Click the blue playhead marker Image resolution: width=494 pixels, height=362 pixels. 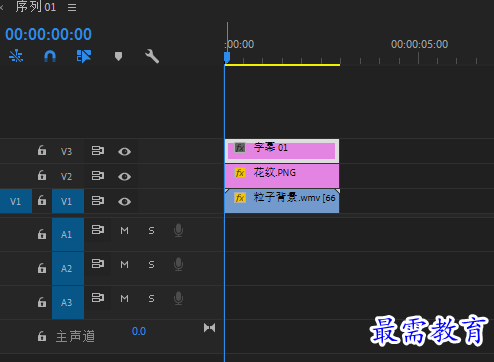tap(227, 57)
